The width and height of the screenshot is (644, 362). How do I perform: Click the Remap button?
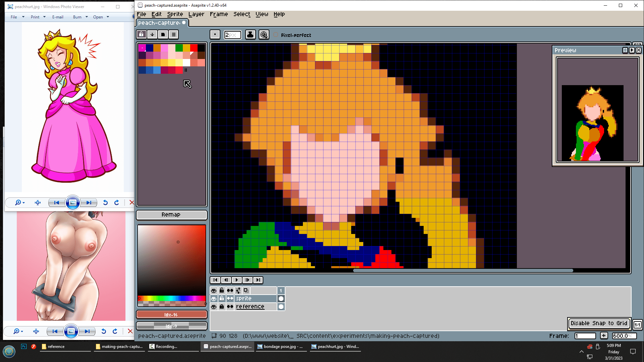(171, 215)
